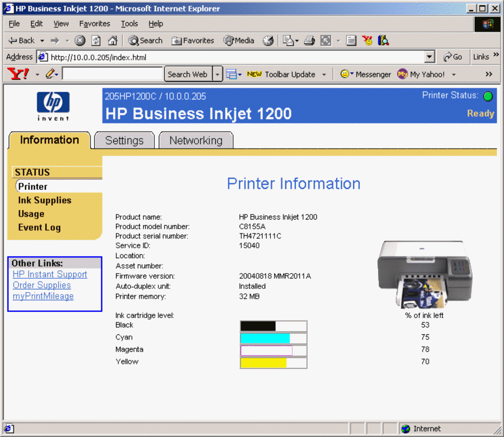Click the HP invent logo
Image resolution: width=504 pixels, height=437 pixels.
[53, 106]
